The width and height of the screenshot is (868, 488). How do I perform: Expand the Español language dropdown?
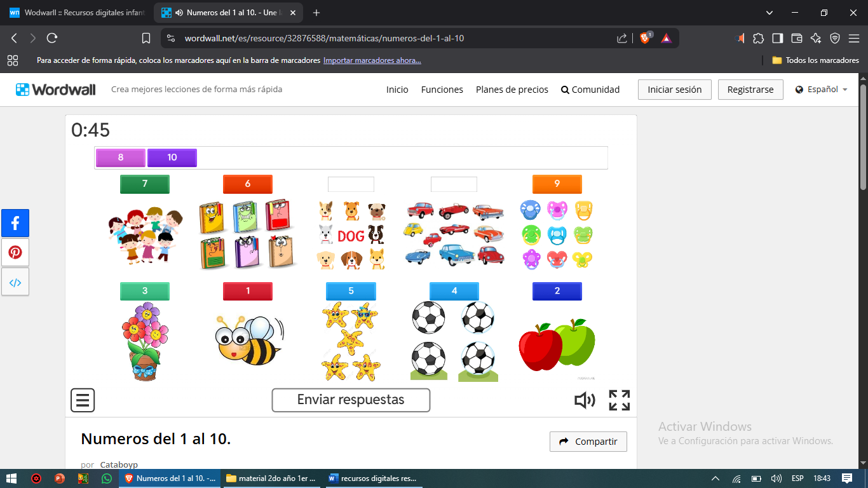pos(822,90)
